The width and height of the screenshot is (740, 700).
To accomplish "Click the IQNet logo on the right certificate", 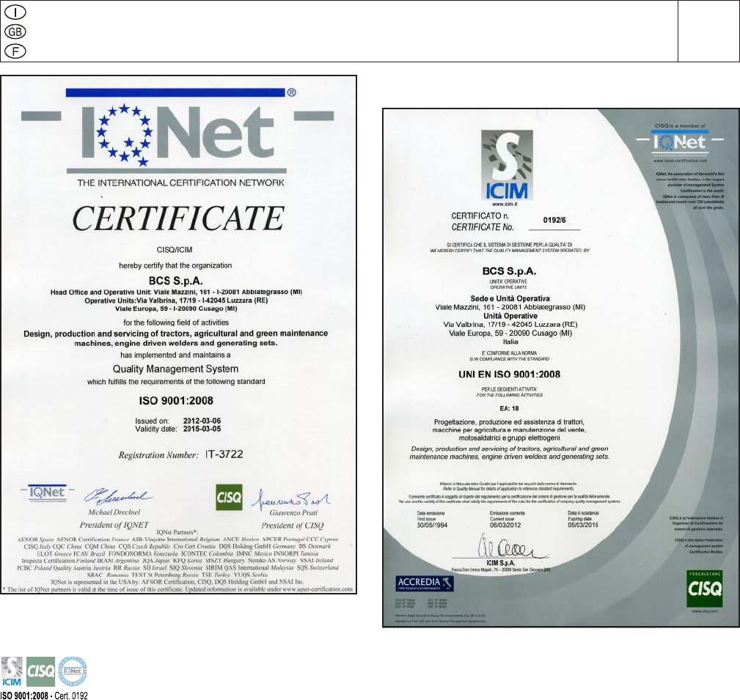I will tap(680, 142).
